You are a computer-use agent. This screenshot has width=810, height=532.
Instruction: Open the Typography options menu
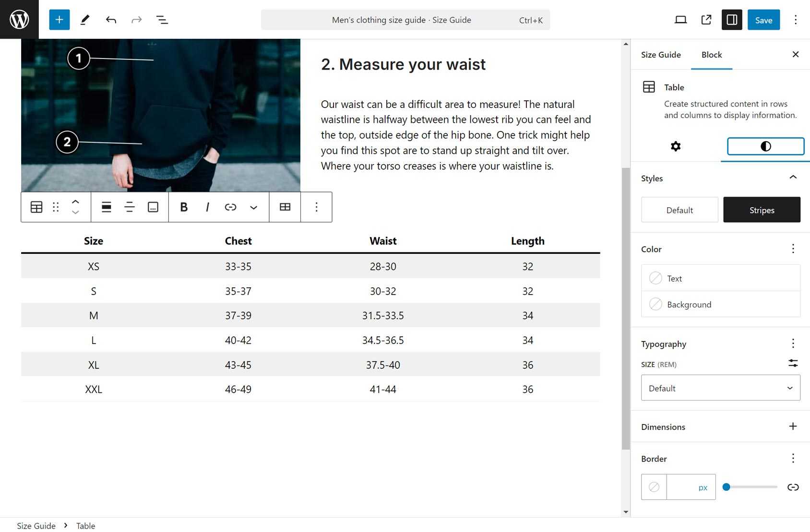793,343
